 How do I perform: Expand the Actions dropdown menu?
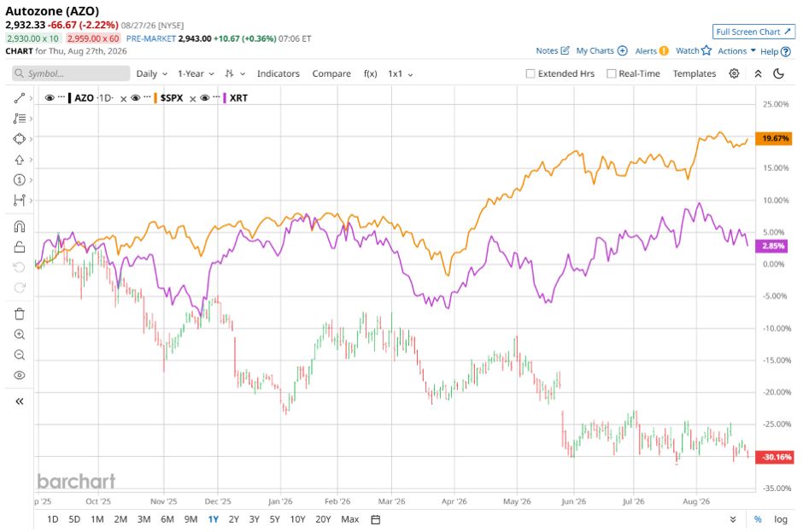pyautogui.click(x=736, y=51)
